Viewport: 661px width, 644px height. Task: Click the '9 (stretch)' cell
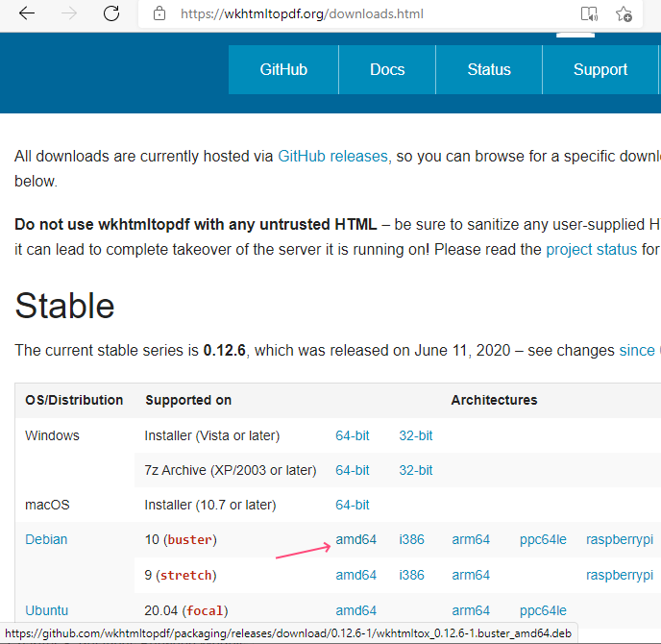coord(181,575)
